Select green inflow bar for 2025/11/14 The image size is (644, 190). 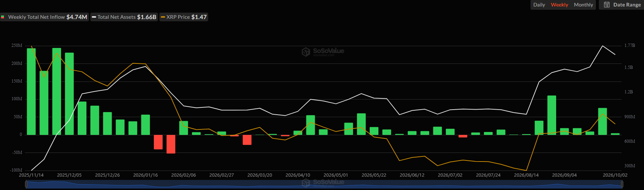(x=31, y=92)
